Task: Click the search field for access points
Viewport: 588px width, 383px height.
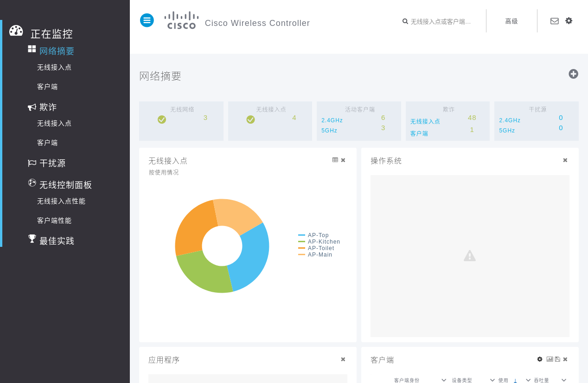Action: [x=441, y=21]
